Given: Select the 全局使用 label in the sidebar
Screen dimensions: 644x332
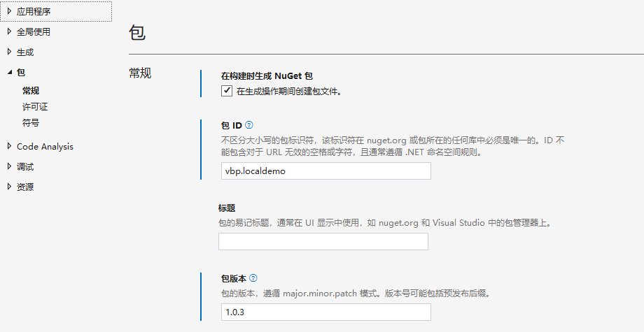Looking at the screenshot, I should 34,32.
